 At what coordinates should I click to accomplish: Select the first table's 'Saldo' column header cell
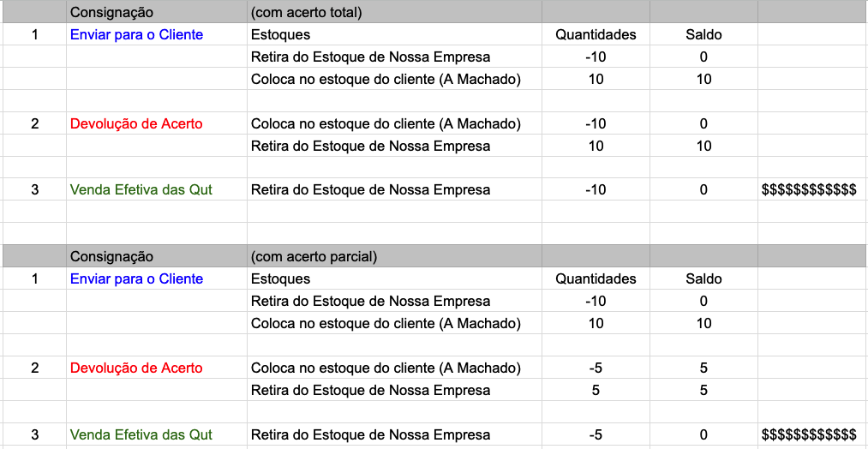pyautogui.click(x=703, y=35)
